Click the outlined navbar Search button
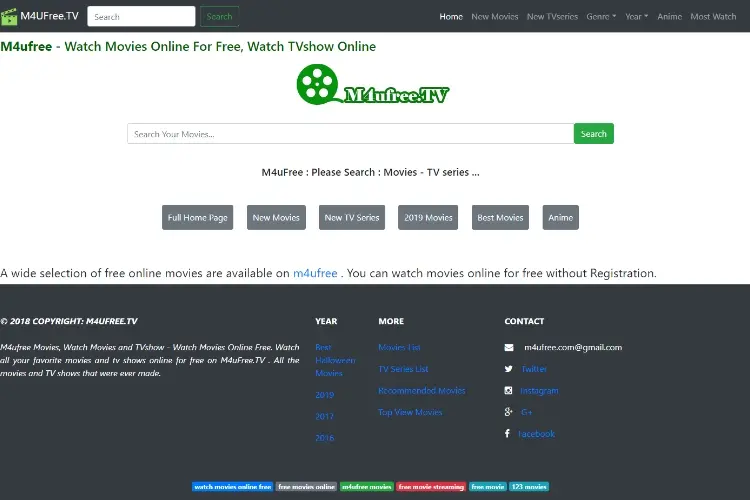The image size is (750, 500). click(220, 16)
